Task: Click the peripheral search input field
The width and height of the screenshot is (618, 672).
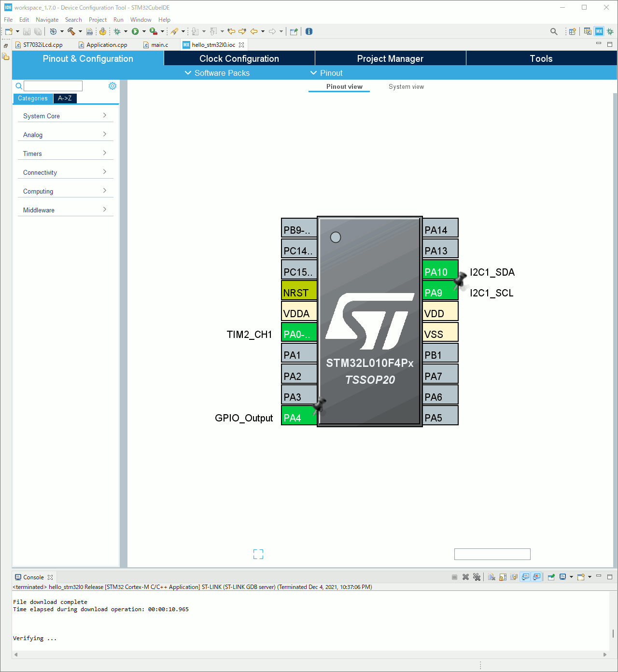Action: pos(53,86)
